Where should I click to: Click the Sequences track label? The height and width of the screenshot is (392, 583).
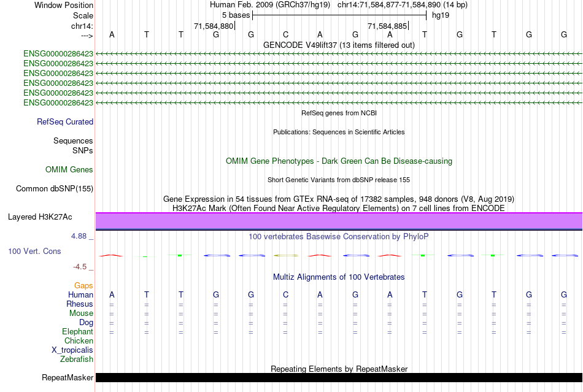pyautogui.click(x=73, y=141)
